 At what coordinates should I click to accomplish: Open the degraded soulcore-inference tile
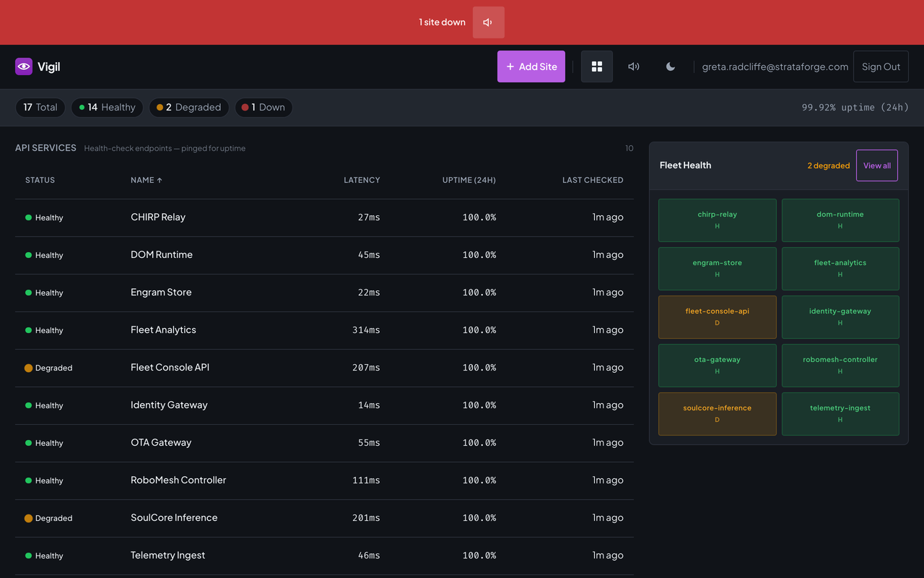[718, 414]
